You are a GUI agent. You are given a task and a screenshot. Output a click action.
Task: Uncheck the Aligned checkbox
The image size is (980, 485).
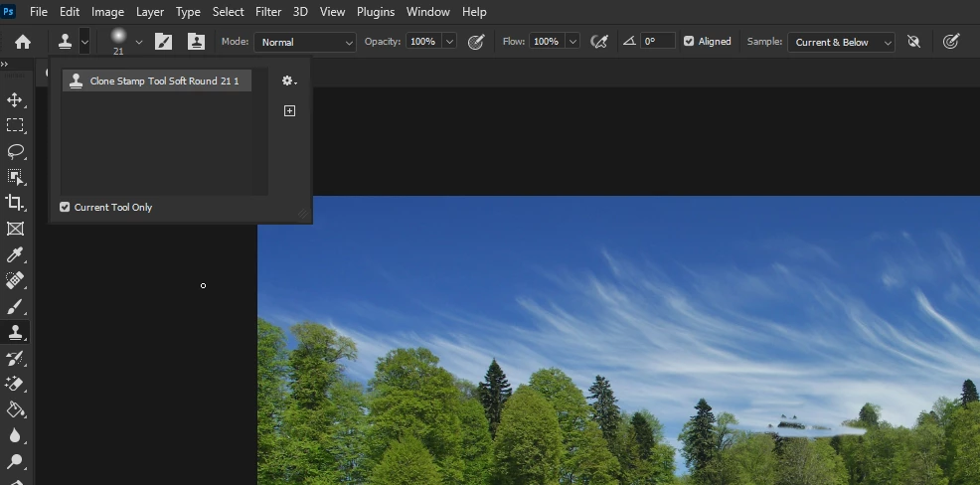[x=689, y=42]
